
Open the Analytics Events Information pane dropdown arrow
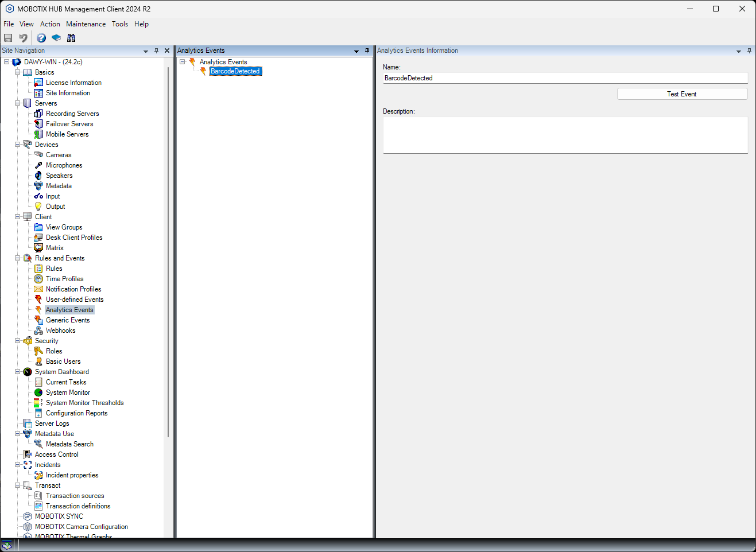tap(739, 51)
